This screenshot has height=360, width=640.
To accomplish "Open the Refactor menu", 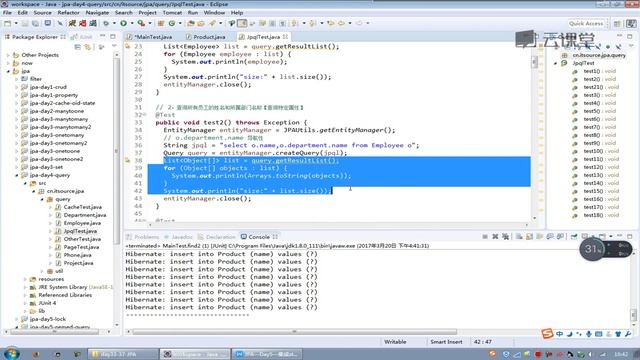I will [x=69, y=13].
